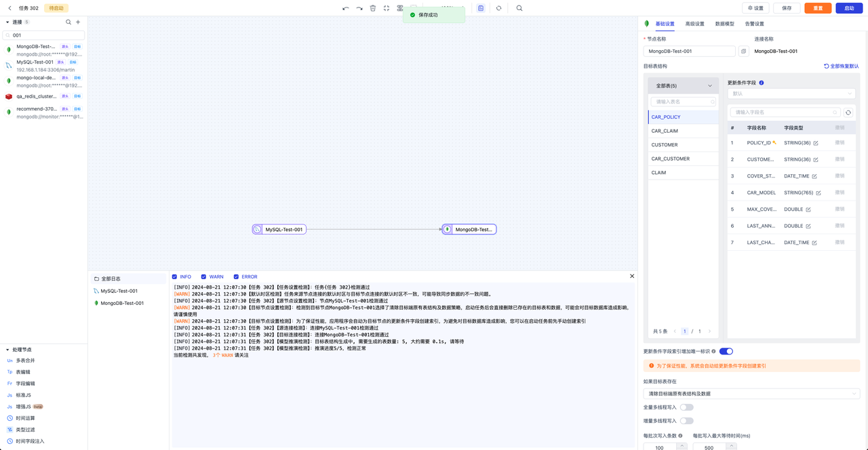Screen dimensions: 868x450
Task: Redo the last canvas action
Action: coord(359,8)
